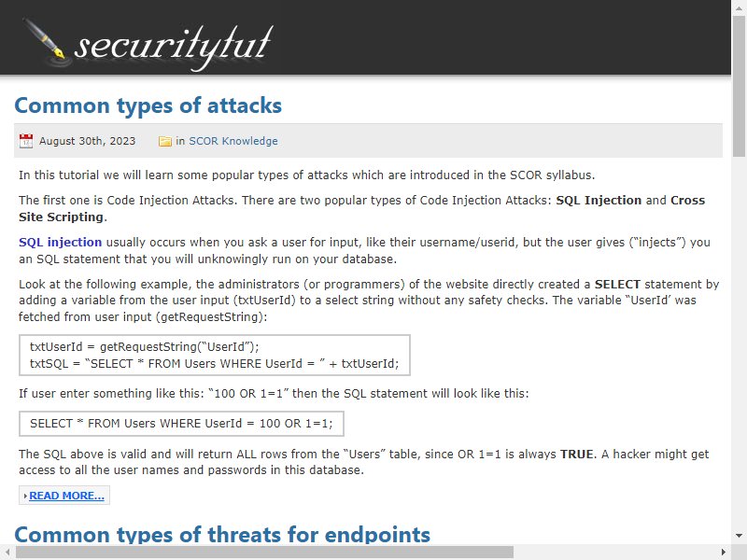This screenshot has width=747, height=560.
Task: Click the fountain pen logo icon
Action: pyautogui.click(x=46, y=42)
